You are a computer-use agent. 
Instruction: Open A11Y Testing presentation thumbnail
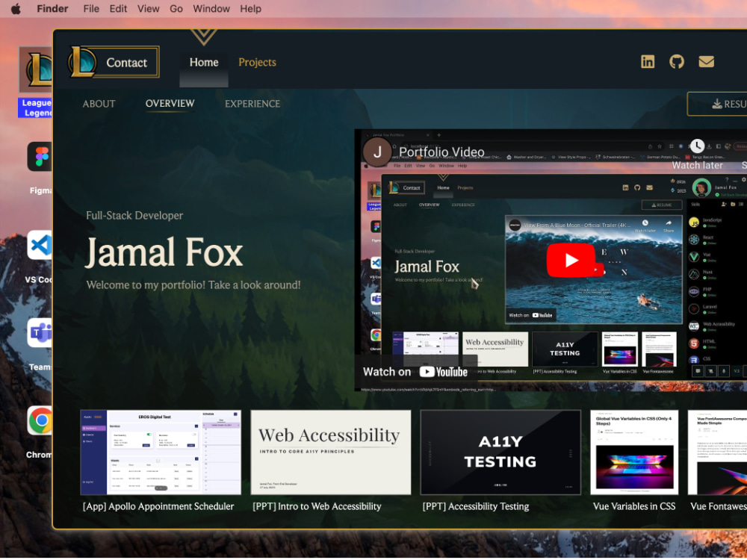click(x=500, y=452)
